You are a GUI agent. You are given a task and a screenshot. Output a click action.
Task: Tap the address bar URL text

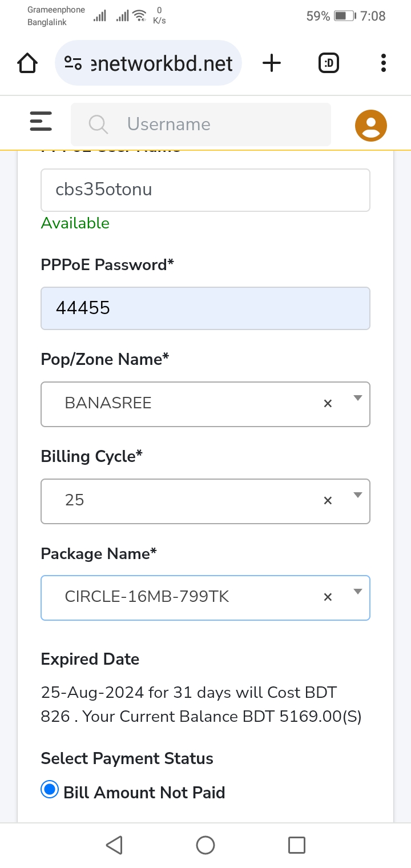(x=162, y=63)
